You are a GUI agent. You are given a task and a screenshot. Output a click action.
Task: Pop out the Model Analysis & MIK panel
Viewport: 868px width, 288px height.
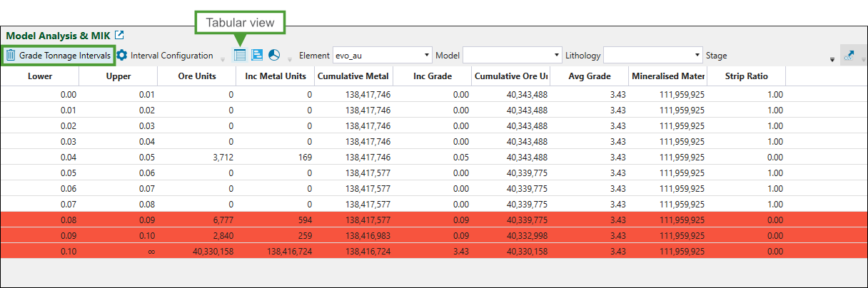[x=120, y=35]
